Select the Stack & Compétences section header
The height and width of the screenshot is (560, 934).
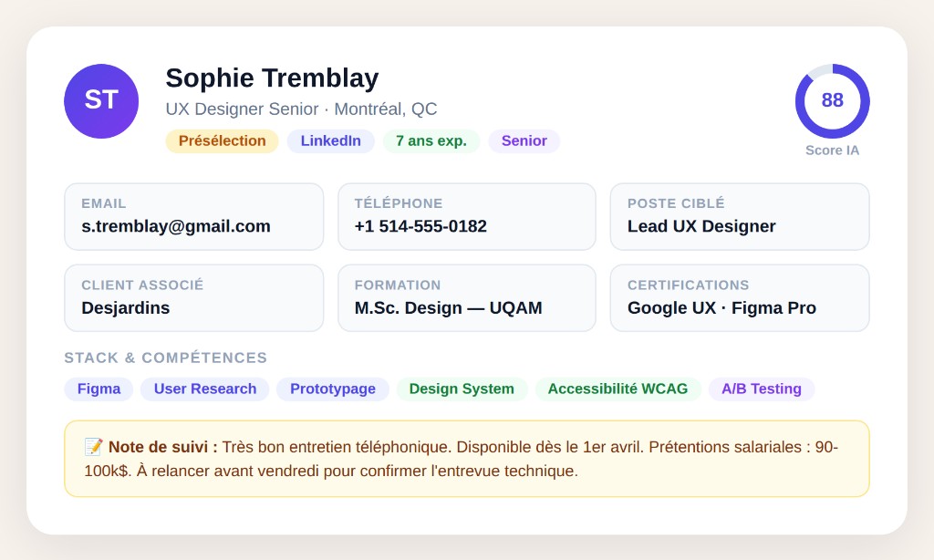(x=165, y=358)
